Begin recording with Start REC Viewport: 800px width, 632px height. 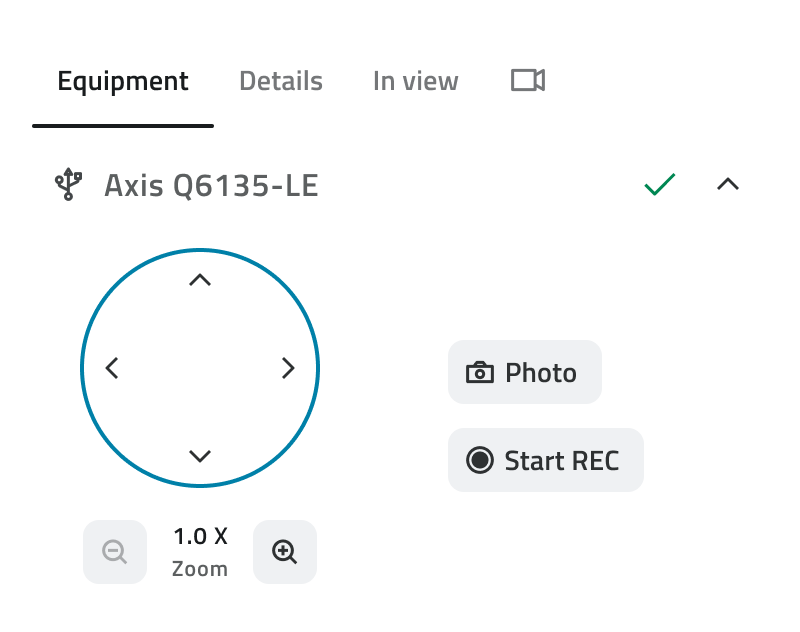point(546,460)
